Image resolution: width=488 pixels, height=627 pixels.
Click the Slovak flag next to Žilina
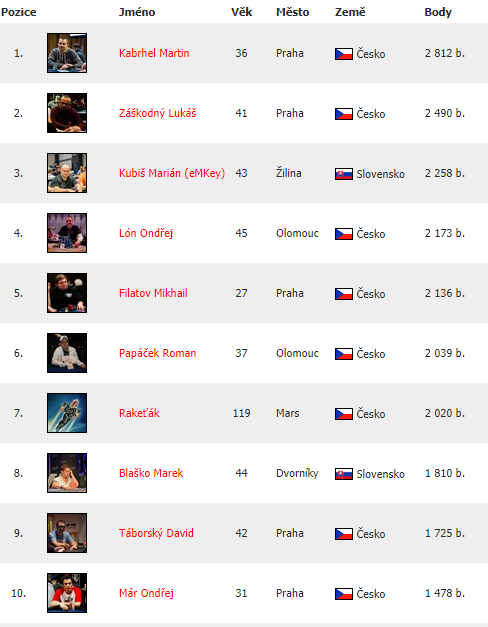(344, 174)
